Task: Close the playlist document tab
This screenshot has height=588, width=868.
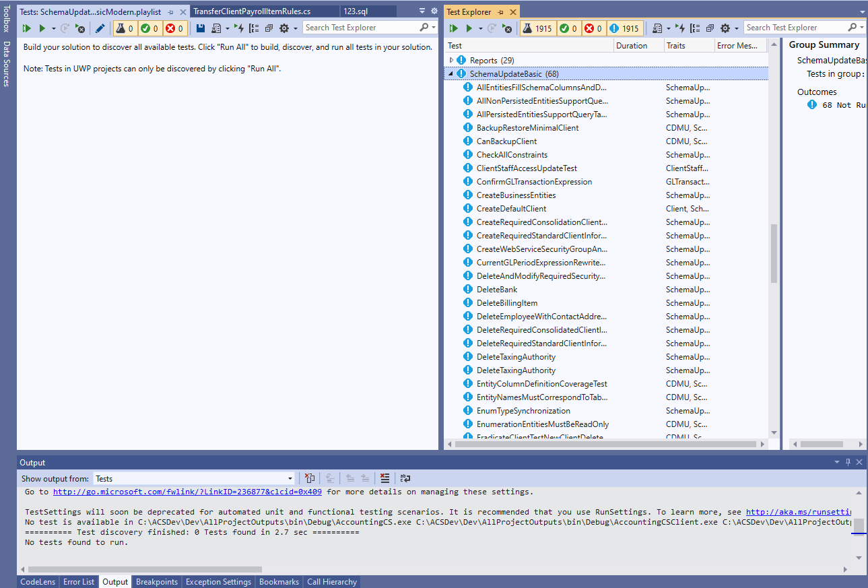Action: [x=182, y=12]
